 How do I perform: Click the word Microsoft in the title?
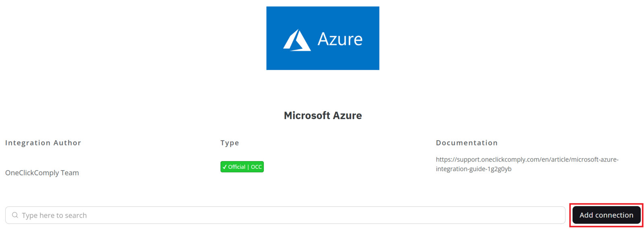(x=307, y=116)
